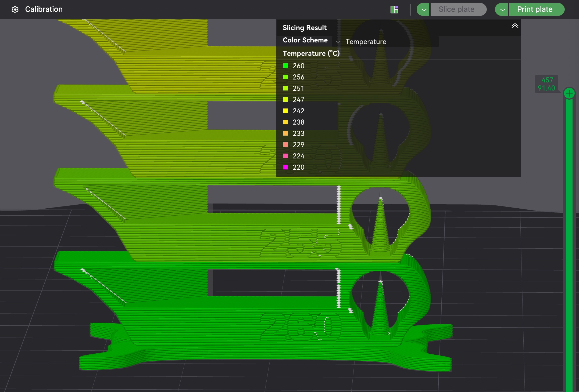Select the 247 temperature legend entry
579x392 pixels.
click(298, 100)
